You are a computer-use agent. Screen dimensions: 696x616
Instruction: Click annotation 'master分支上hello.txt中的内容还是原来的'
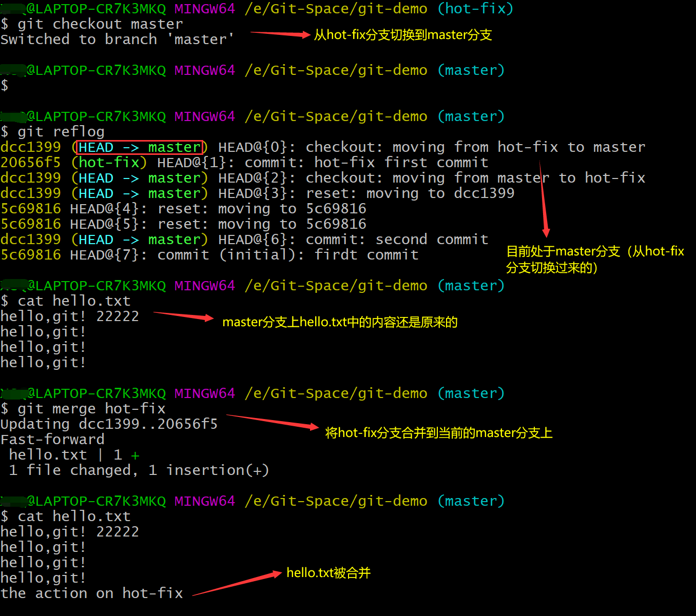click(340, 322)
